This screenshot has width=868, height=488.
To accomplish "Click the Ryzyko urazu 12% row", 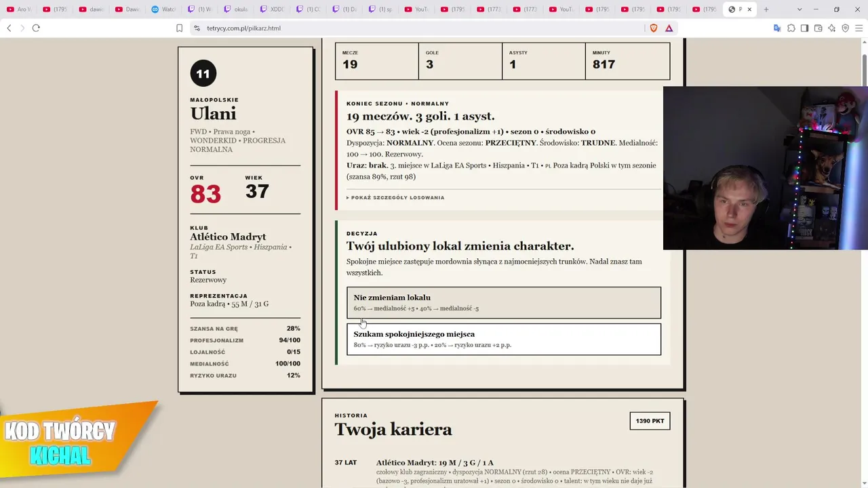I will click(245, 375).
